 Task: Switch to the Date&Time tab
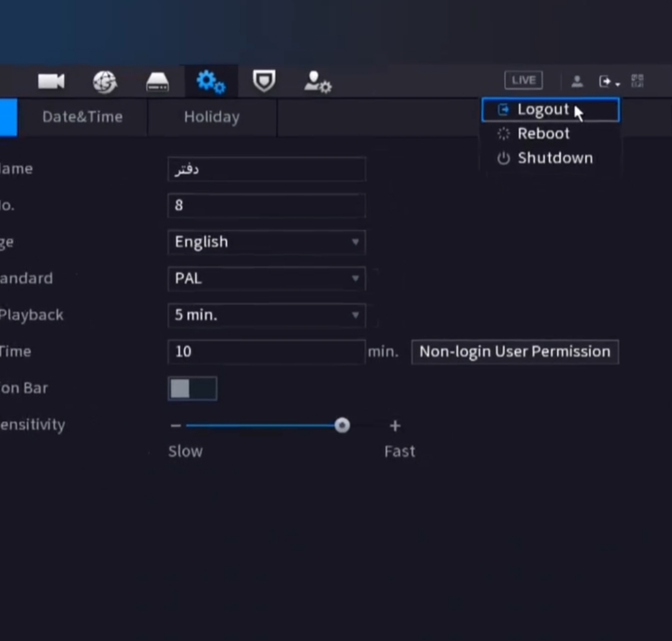tap(82, 117)
